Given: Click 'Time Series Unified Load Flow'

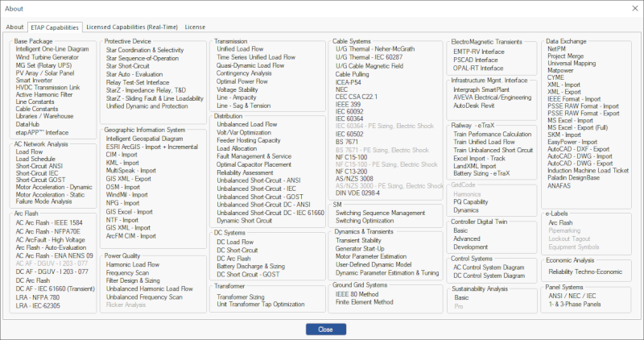Looking at the screenshot, I should [256, 57].
